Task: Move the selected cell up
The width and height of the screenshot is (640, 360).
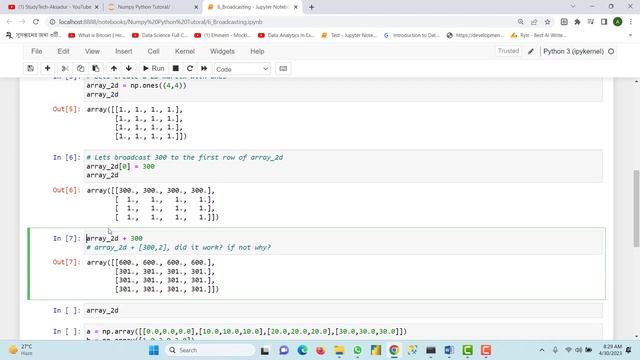Action: click(x=114, y=69)
